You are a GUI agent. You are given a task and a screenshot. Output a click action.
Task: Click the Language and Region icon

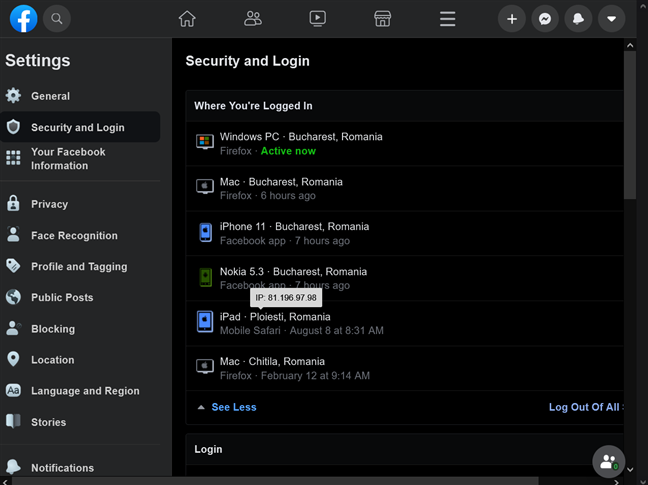pyautogui.click(x=13, y=390)
